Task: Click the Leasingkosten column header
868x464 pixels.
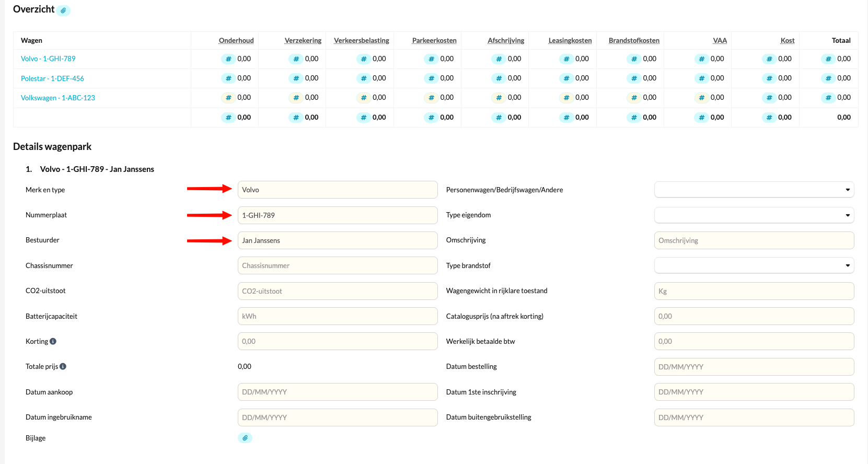Action: point(570,40)
